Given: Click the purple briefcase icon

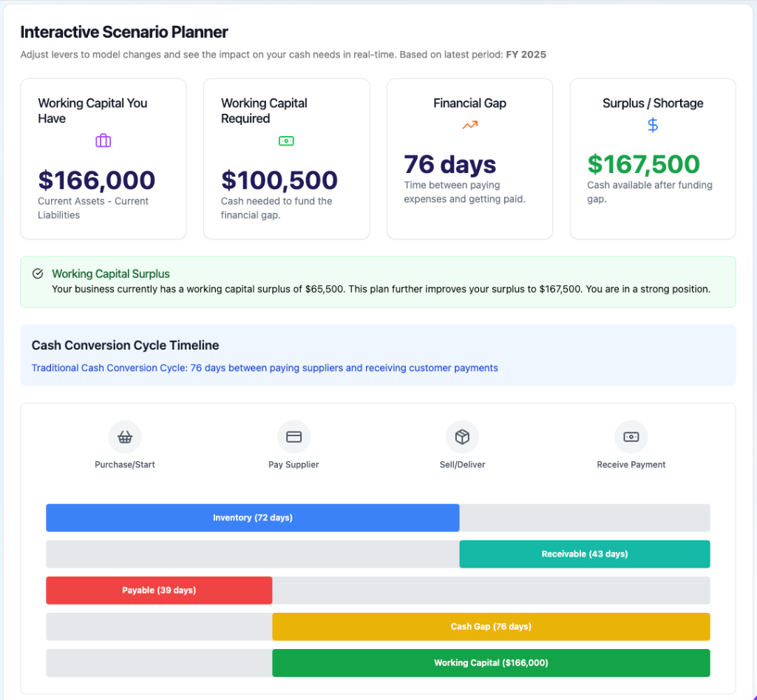Looking at the screenshot, I should coord(103,141).
